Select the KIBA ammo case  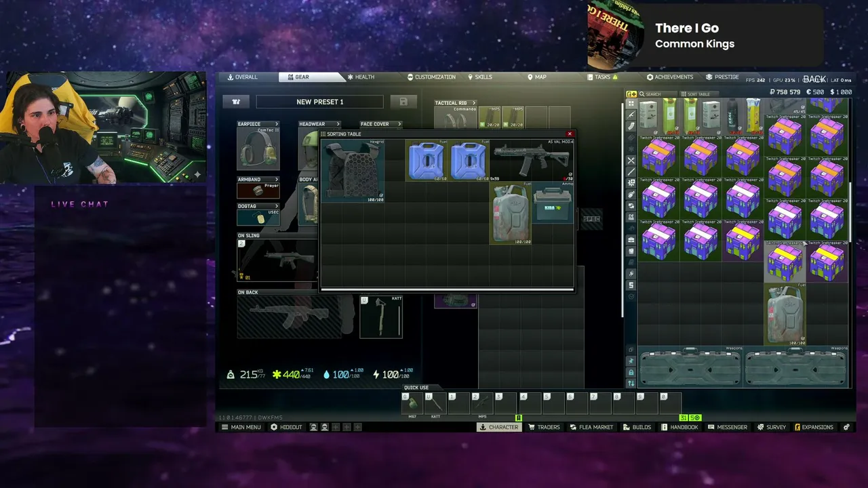[x=553, y=202]
